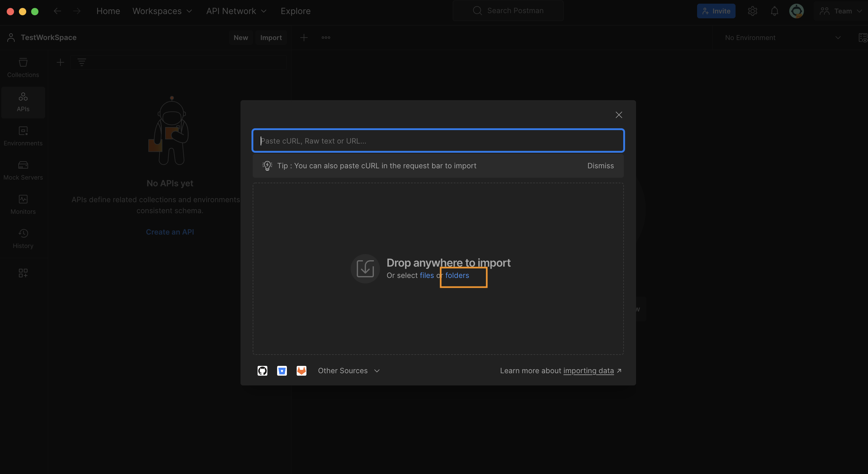Viewport: 868px width, 474px height.
Task: Go to the Home menu item
Action: pyautogui.click(x=108, y=11)
